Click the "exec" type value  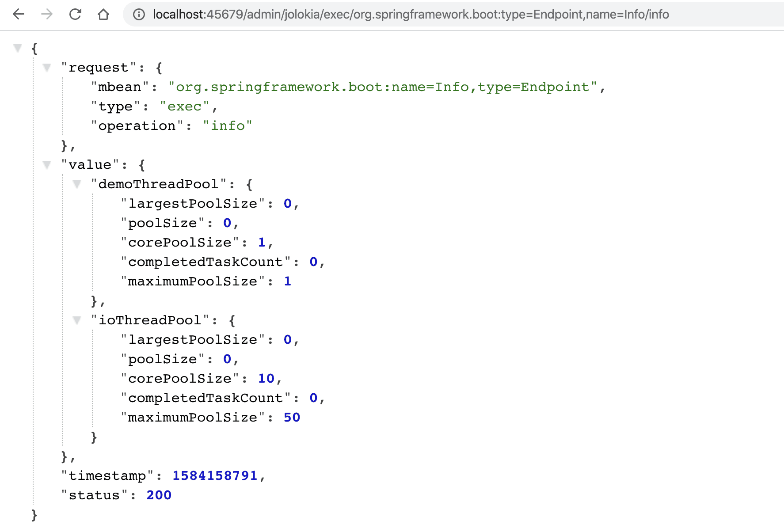[184, 106]
